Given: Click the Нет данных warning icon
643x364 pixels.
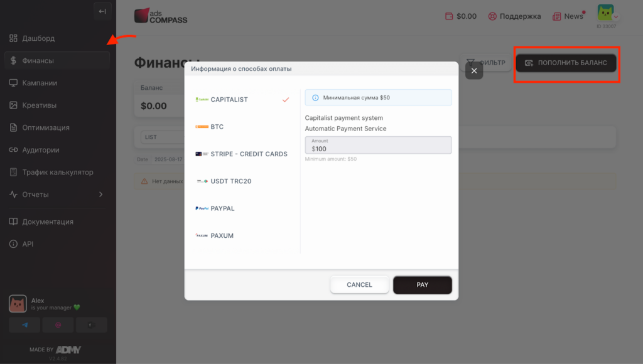Looking at the screenshot, I should pos(144,181).
